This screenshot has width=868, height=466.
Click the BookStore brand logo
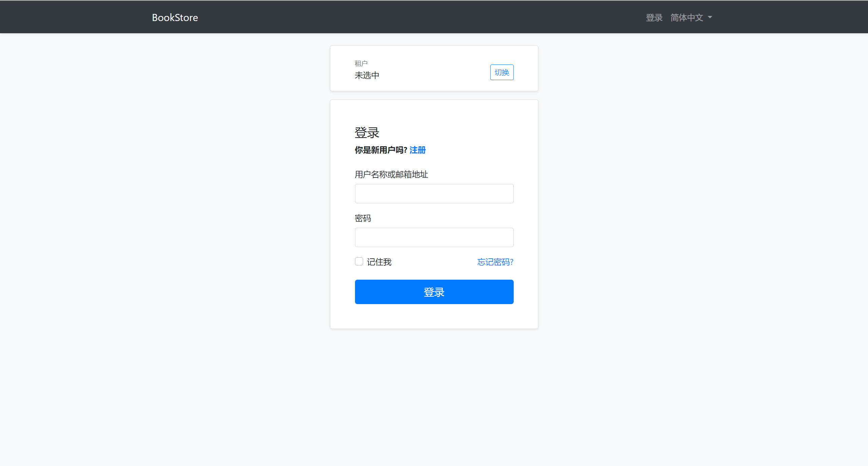tap(175, 17)
